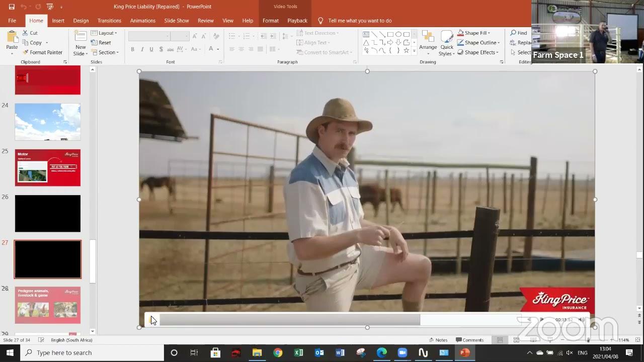Viewport: 644px width, 362px height.
Task: Open Shape Outline dropdown
Action: tap(478, 43)
